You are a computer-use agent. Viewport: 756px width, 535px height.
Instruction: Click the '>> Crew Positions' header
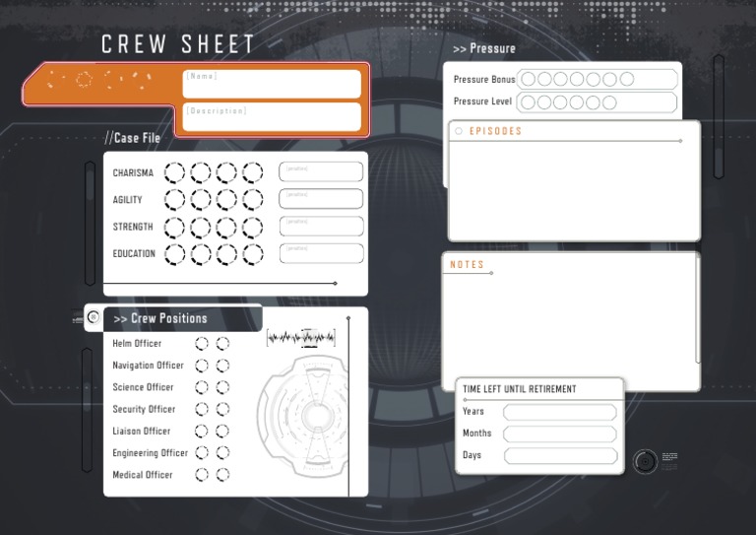160,318
